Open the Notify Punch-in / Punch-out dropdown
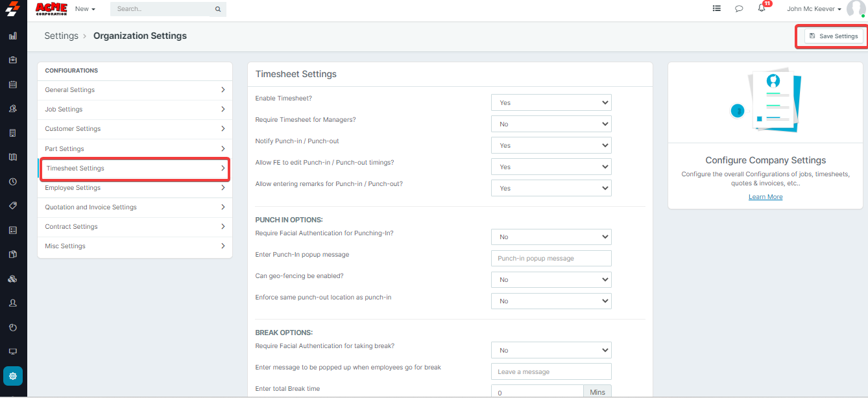868x398 pixels. point(551,145)
